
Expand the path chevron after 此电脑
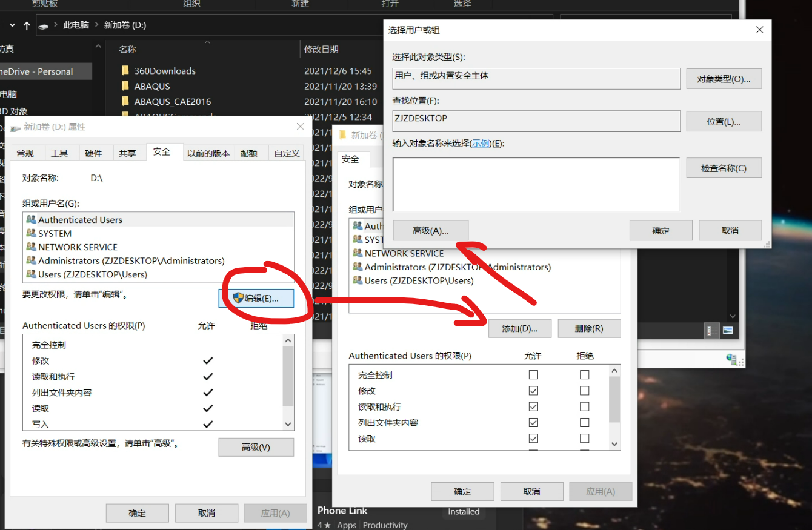tap(96, 25)
